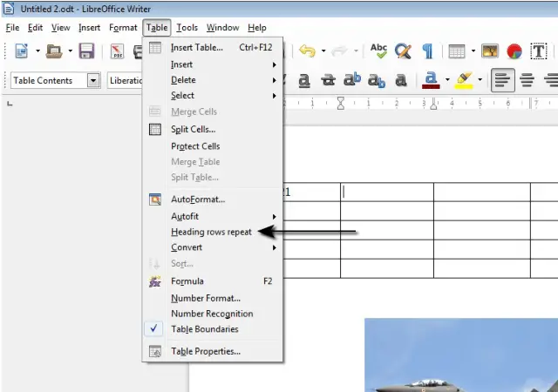
Task: Toggle formatting marks pilcrow icon
Action: tap(428, 51)
